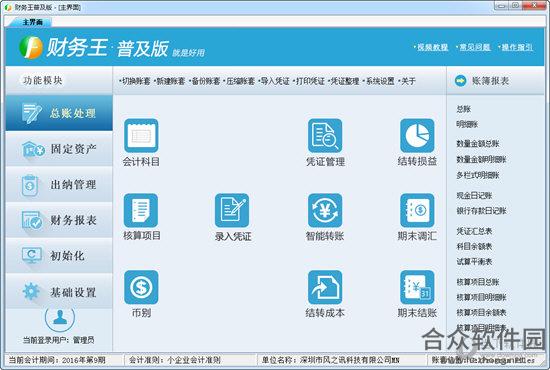Viewport: 550px width, 370px height.
Task: Open the 现金日记账 report
Action: (x=474, y=196)
